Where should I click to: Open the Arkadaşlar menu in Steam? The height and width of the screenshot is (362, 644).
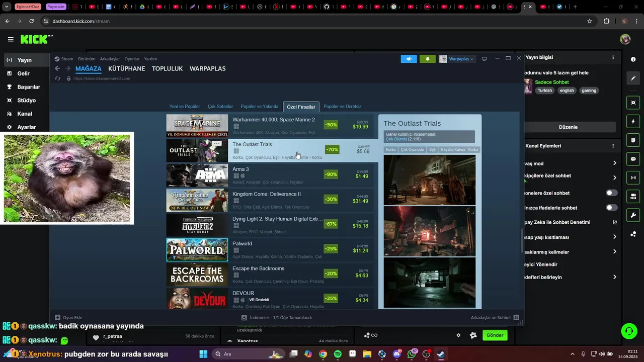[110, 59]
